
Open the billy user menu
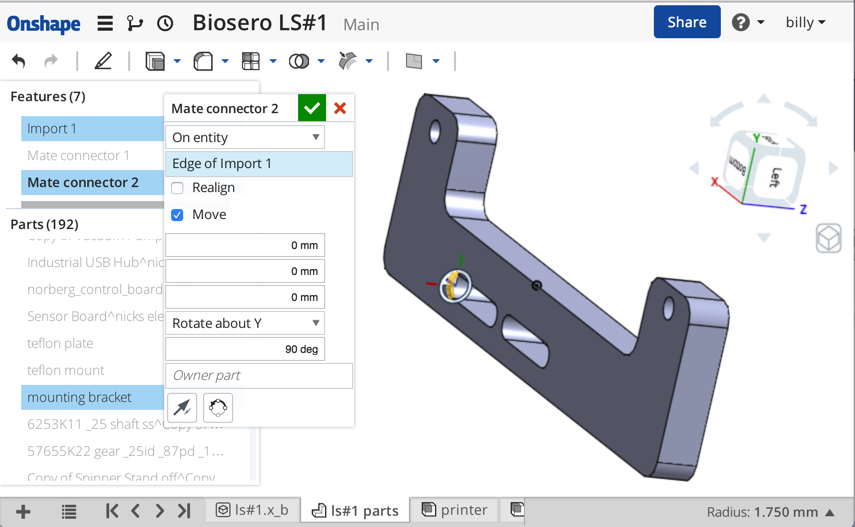pos(805,22)
